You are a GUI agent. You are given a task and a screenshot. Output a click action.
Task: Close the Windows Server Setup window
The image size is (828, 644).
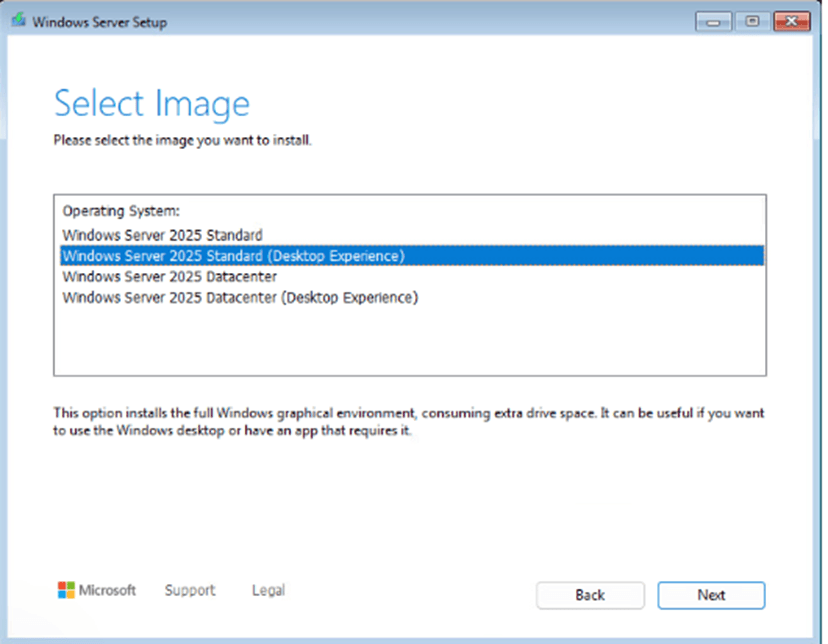[792, 20]
